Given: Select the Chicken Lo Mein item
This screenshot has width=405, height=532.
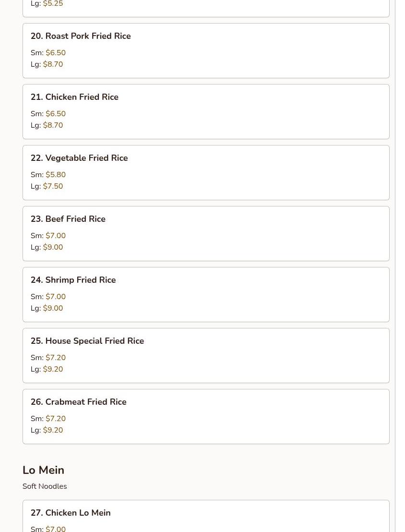Looking at the screenshot, I should point(206,516).
